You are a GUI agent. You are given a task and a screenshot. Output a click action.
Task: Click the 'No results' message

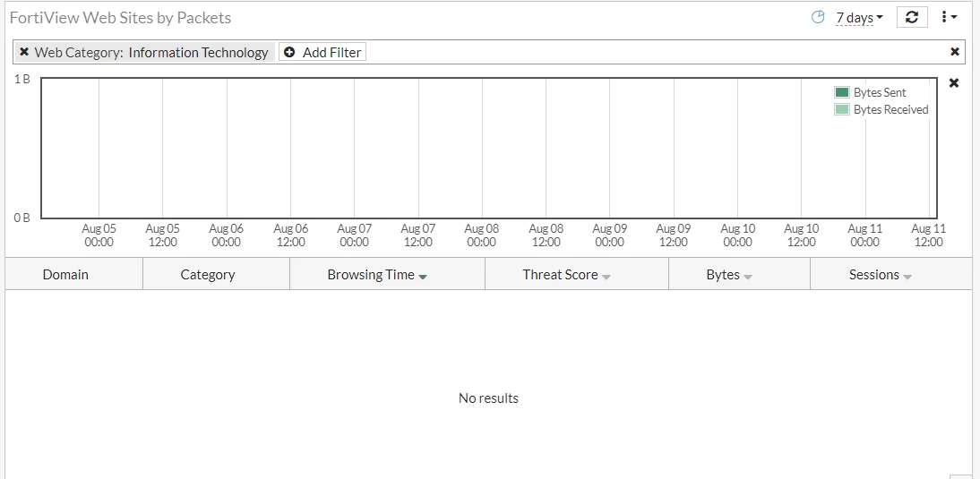(x=488, y=398)
